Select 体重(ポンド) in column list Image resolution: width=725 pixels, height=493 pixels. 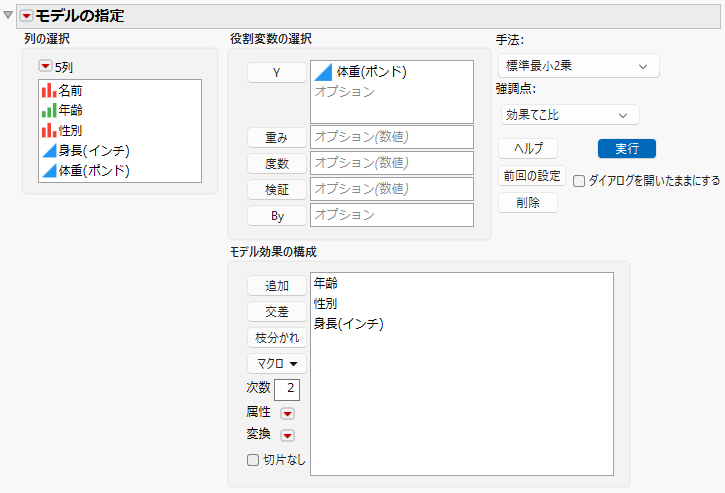120,171
